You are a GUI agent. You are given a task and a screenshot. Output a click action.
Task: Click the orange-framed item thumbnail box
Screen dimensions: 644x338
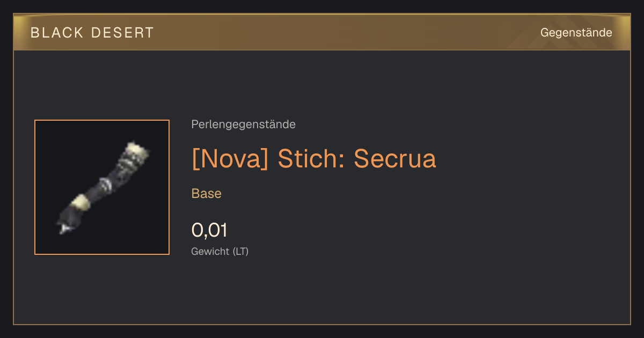[x=102, y=187]
